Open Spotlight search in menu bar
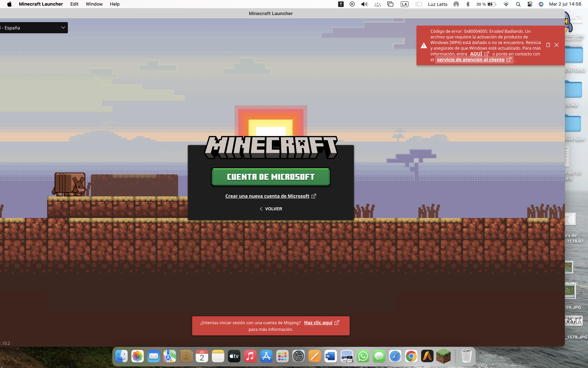Viewport: 588px width, 368px height. tap(518, 4)
